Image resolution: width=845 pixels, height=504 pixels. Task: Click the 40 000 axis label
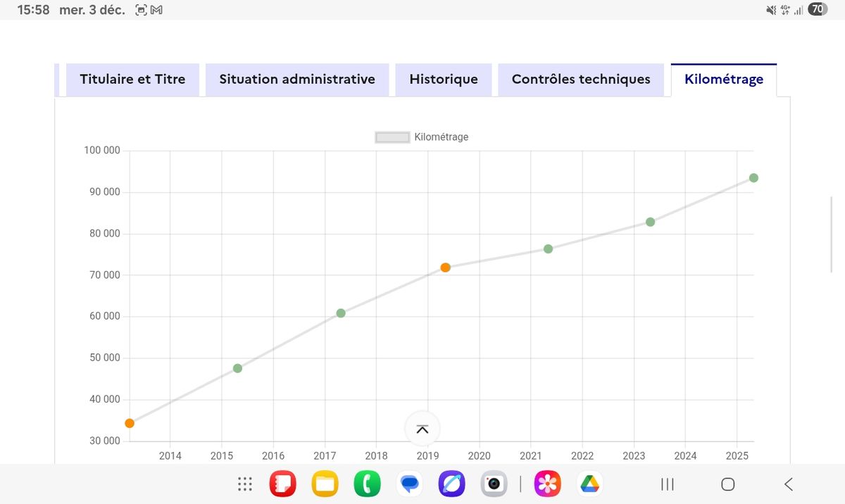[105, 400]
